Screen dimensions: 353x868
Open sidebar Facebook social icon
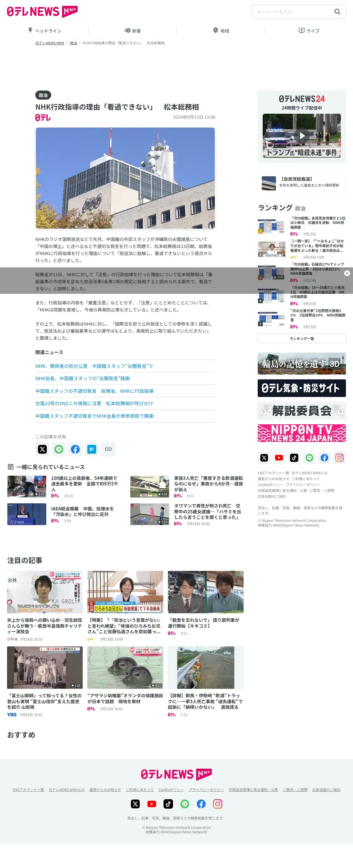point(324,458)
